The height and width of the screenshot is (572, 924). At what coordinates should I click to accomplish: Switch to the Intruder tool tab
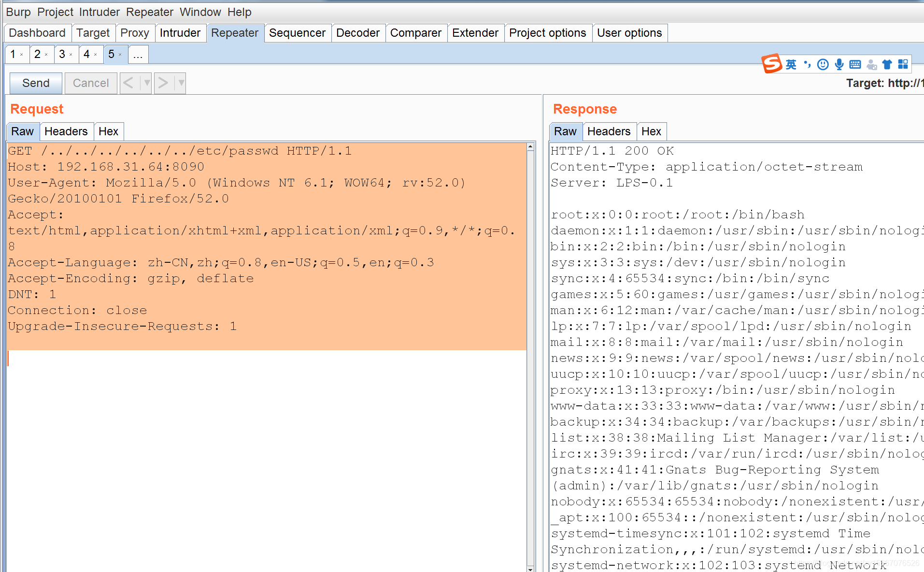click(180, 33)
